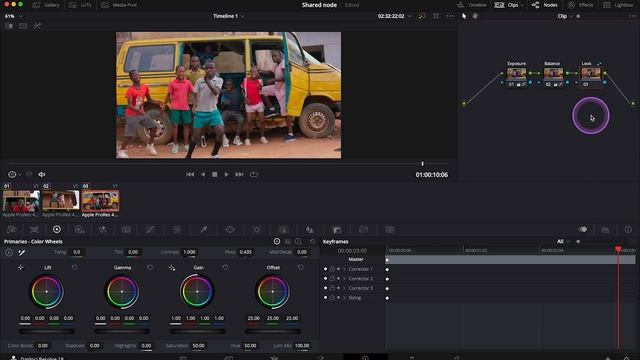Play the clip in reverse

[x=203, y=174]
